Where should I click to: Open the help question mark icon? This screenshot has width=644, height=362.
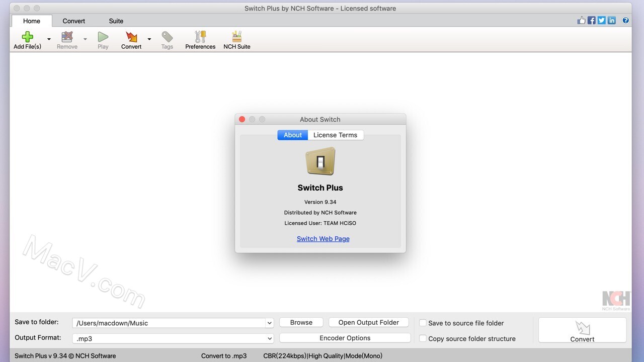[626, 21]
